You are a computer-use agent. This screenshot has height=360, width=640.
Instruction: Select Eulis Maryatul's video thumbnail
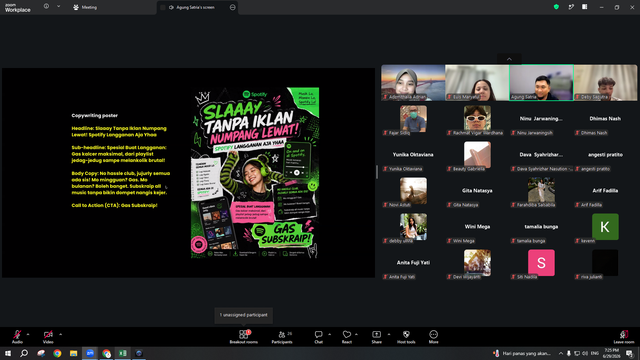click(x=477, y=82)
